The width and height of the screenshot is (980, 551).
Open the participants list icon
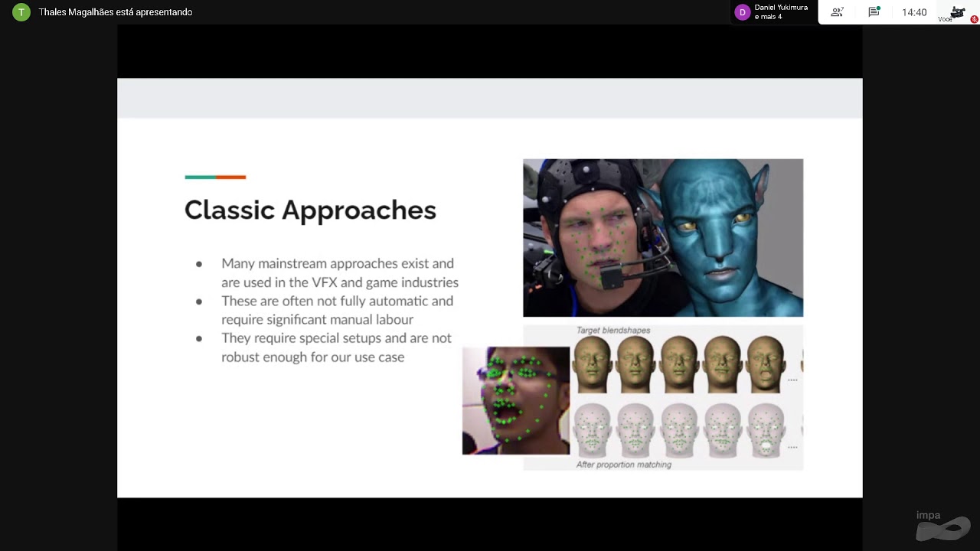point(837,12)
